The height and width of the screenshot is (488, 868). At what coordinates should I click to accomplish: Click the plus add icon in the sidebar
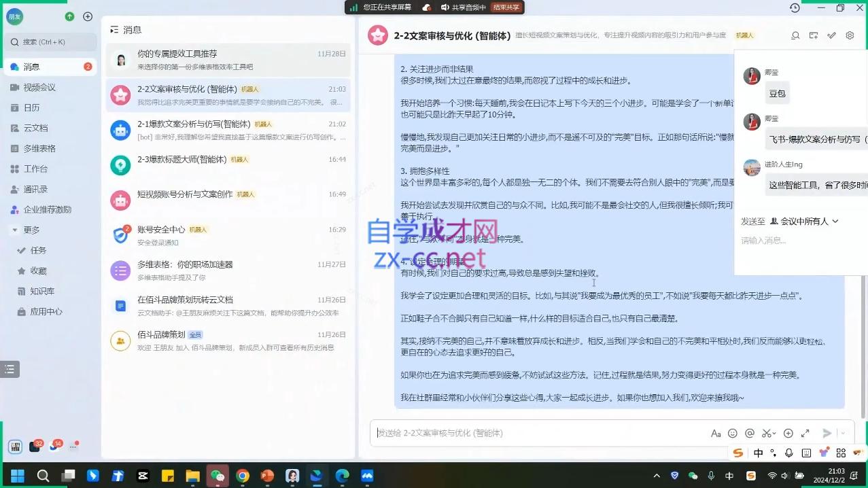click(x=88, y=16)
